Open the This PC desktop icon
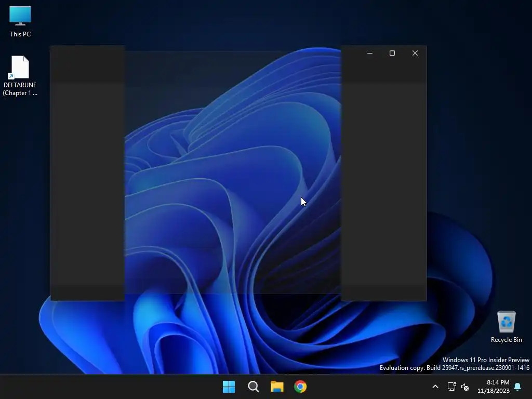 point(20,21)
